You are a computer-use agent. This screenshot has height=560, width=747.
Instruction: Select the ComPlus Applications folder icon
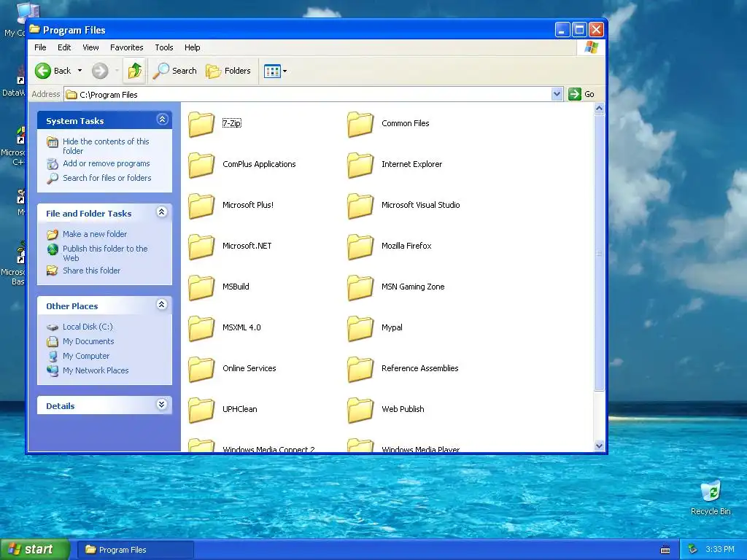click(201, 165)
